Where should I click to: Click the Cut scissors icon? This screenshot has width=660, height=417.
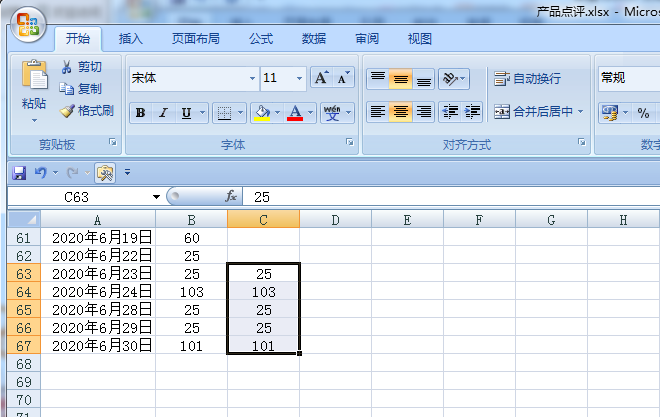(x=67, y=67)
